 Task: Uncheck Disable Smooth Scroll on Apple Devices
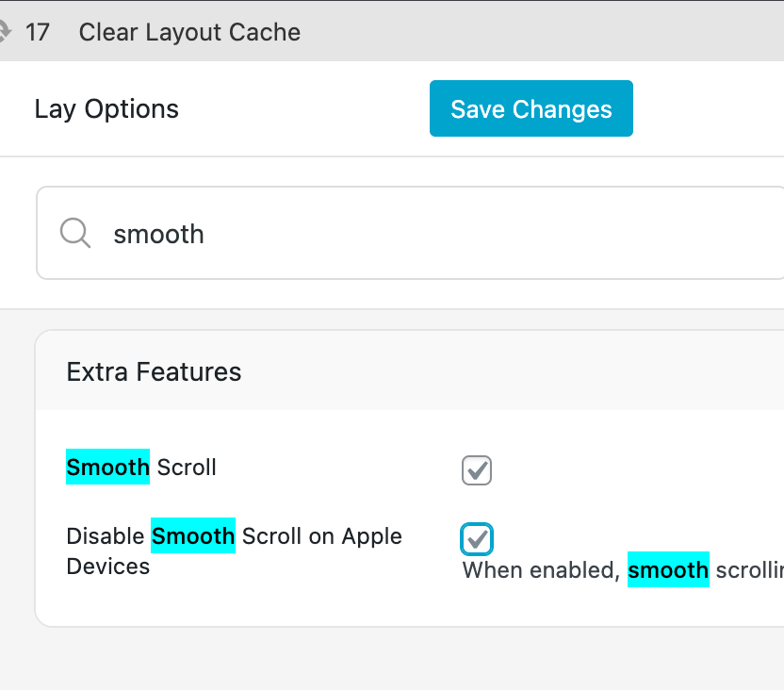477,539
